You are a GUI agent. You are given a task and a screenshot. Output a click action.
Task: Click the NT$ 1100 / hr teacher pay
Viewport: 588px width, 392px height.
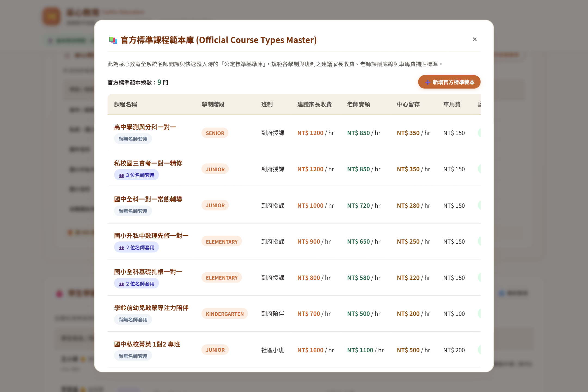click(x=365, y=350)
